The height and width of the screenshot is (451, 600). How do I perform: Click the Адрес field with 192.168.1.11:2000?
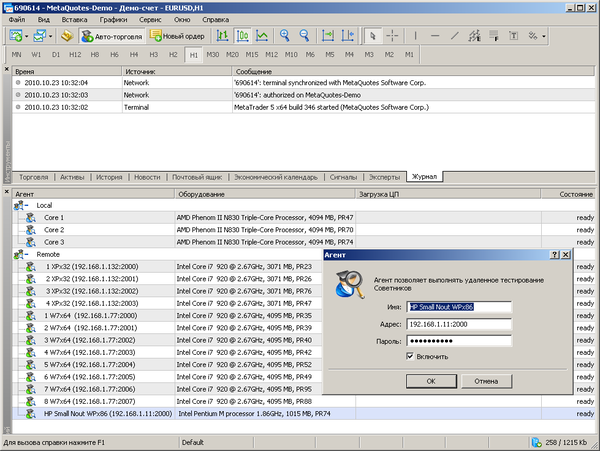pyautogui.click(x=458, y=324)
